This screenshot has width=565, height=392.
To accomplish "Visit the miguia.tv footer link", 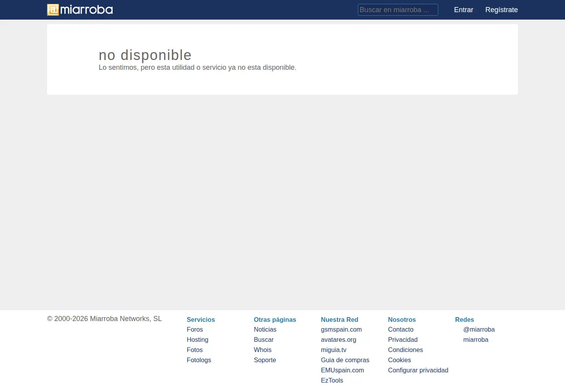I will (334, 350).
